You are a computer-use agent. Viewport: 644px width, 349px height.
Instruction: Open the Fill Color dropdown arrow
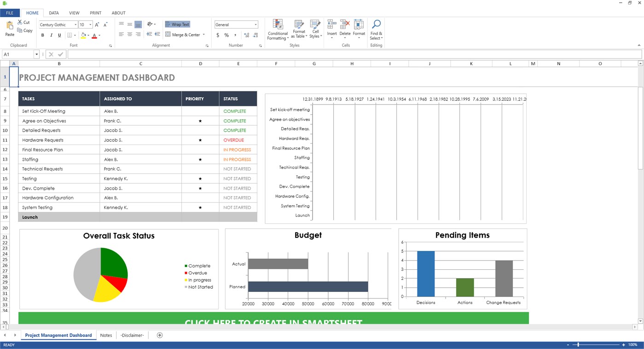(x=88, y=35)
